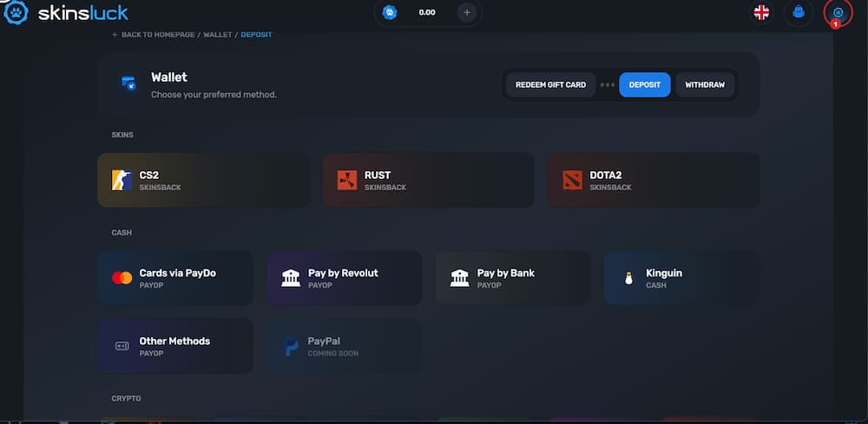This screenshot has height=424, width=868.
Task: Choose the DOTA2 Skinsback deposit option
Action: coord(653,181)
